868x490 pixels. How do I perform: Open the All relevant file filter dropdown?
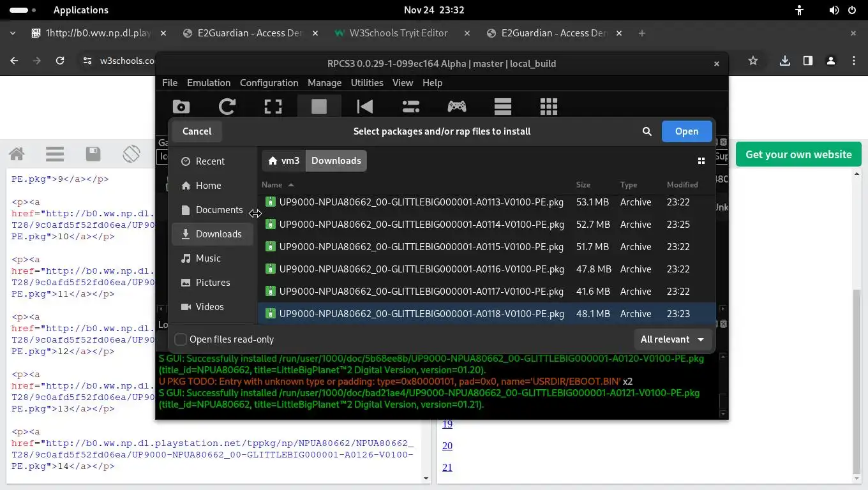tap(673, 339)
